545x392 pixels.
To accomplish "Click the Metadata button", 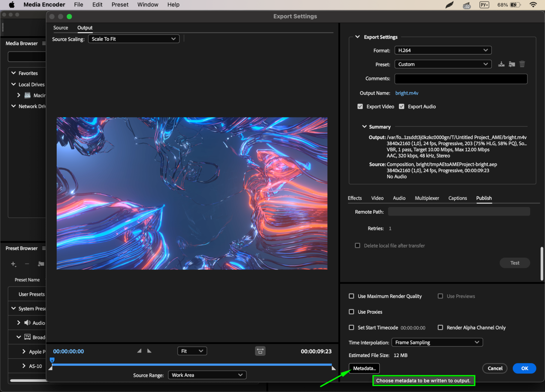I will click(x=364, y=368).
